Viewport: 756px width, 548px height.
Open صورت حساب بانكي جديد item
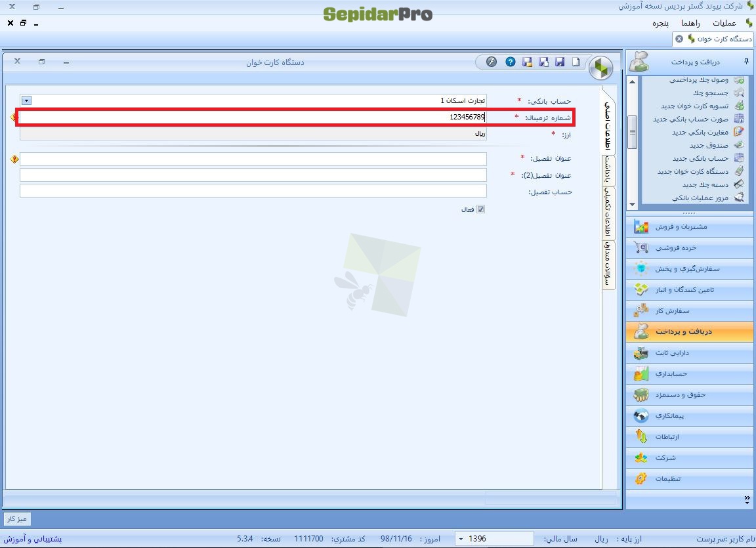pos(698,119)
